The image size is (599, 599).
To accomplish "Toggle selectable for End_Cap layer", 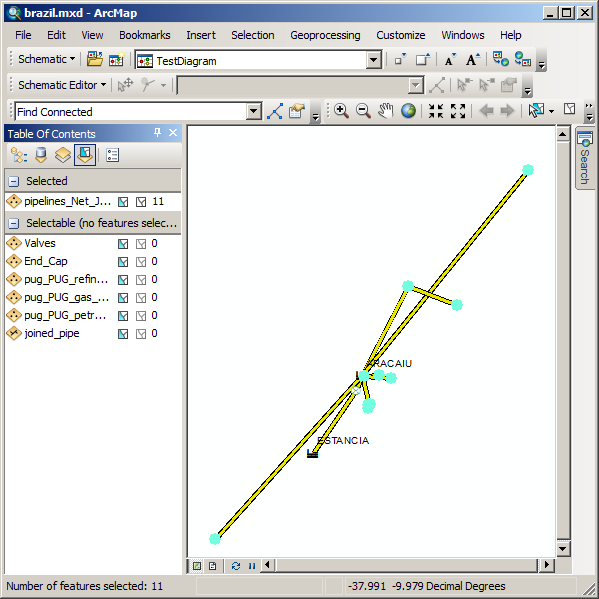I will (x=123, y=262).
